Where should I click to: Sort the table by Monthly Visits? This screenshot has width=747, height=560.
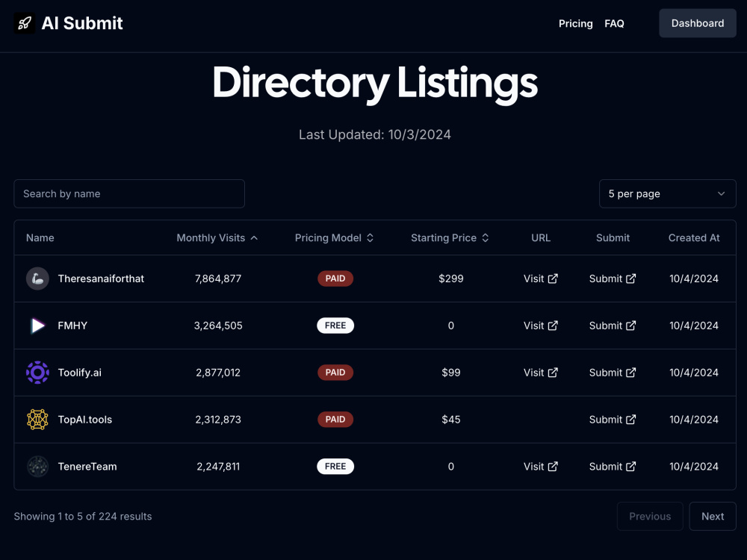[x=217, y=237]
